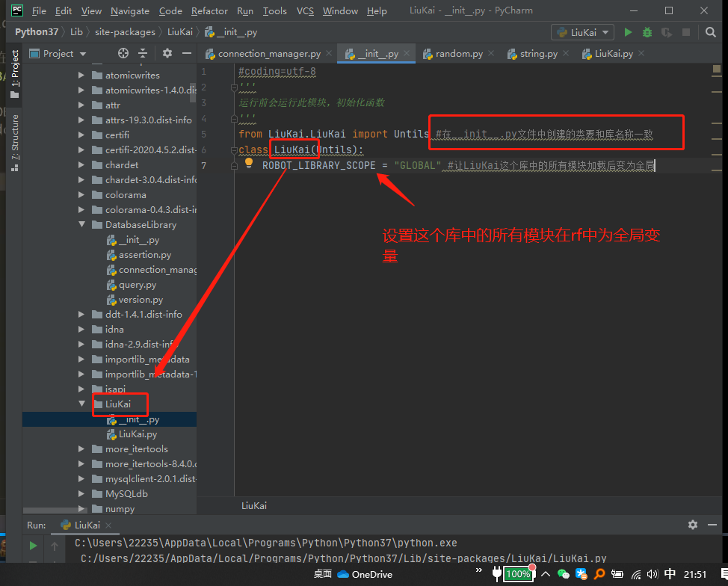728x586 pixels.
Task: Expand the MySQLdb folder
Action: (x=81, y=493)
